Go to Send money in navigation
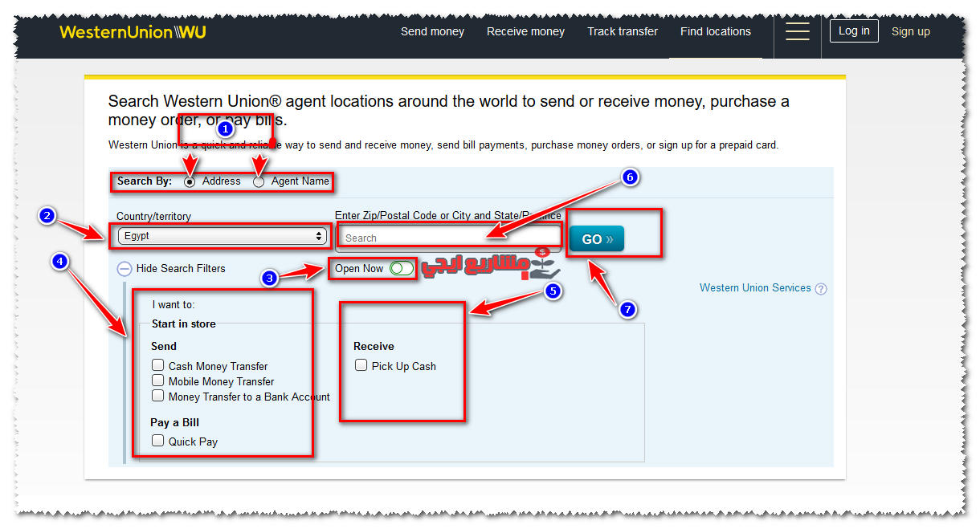 pyautogui.click(x=432, y=31)
